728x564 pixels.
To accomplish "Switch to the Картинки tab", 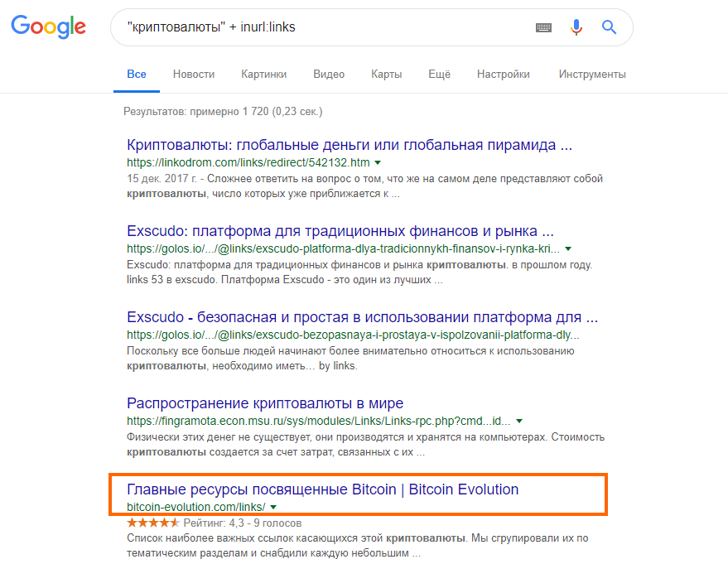I will pyautogui.click(x=263, y=75).
